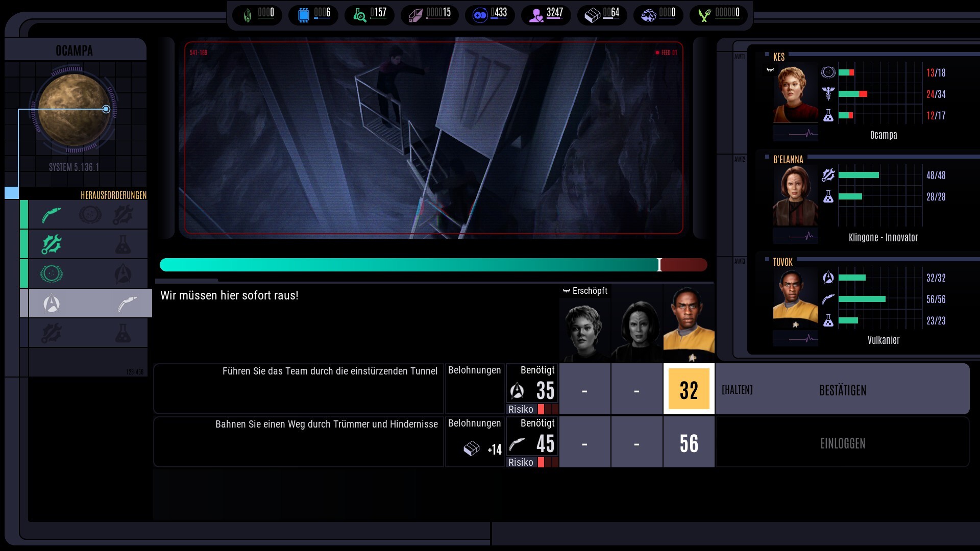Click Tuvok's command skill icon
Screen dimensions: 980x551
pos(828,278)
